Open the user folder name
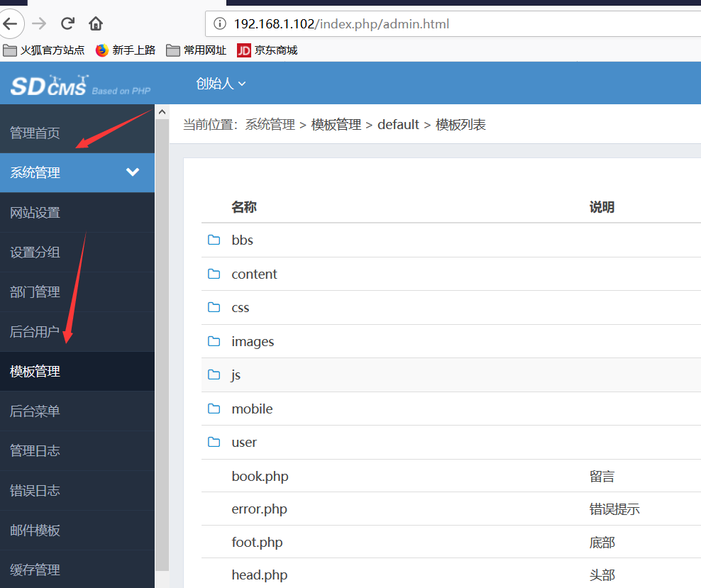 pyautogui.click(x=244, y=443)
